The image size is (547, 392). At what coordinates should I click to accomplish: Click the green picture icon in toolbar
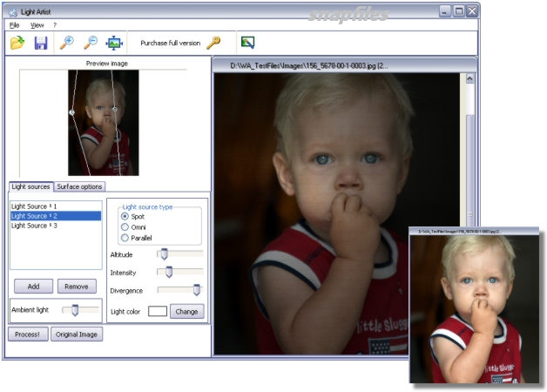coord(247,42)
